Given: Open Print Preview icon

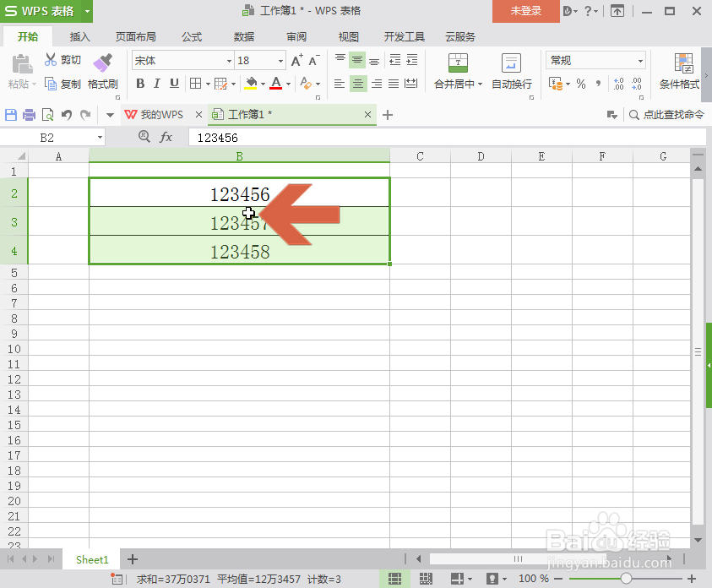Looking at the screenshot, I should (x=47, y=115).
